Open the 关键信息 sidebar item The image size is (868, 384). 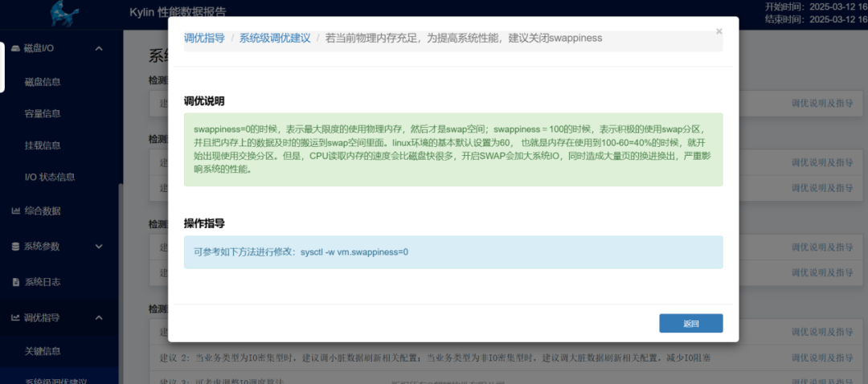[43, 351]
